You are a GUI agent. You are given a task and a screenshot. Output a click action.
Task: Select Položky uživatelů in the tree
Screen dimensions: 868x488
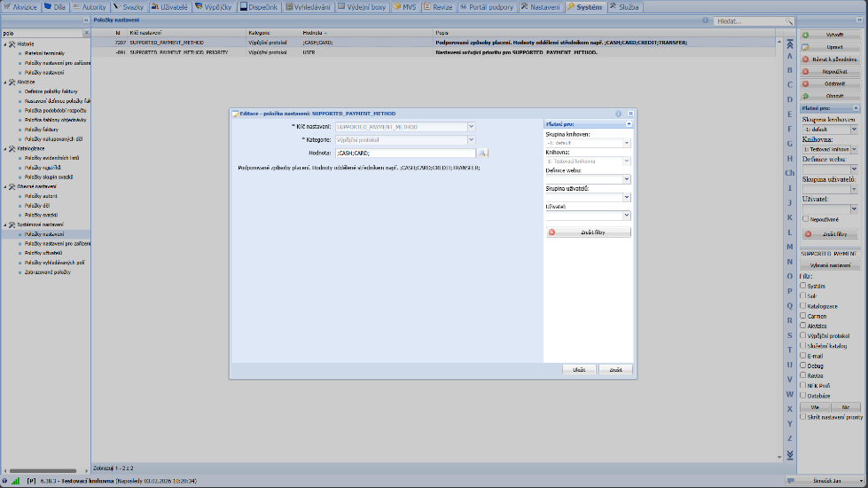(43, 253)
